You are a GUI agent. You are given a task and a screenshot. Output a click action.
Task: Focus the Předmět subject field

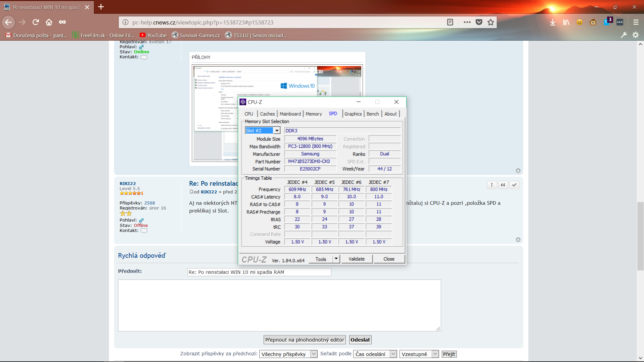tap(259, 272)
